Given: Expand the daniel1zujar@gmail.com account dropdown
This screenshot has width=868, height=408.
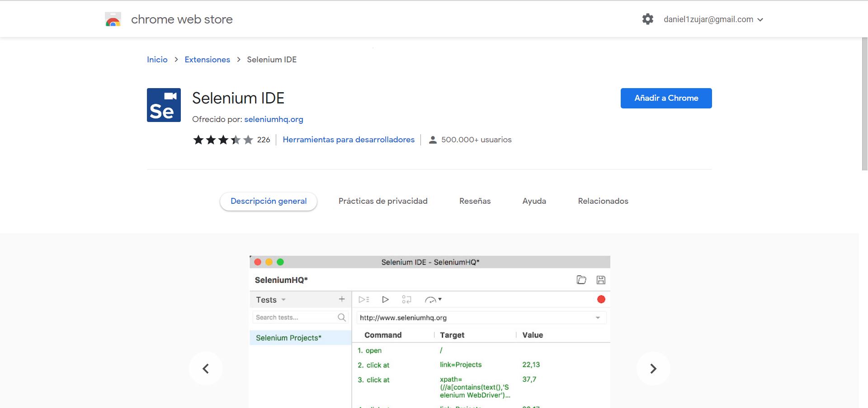Looking at the screenshot, I should (713, 19).
